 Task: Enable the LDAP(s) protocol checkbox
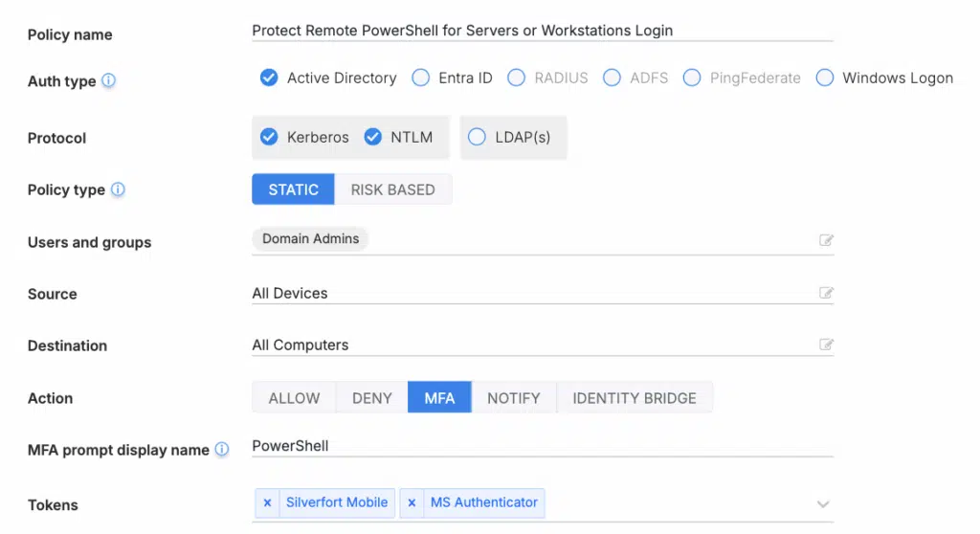click(477, 137)
